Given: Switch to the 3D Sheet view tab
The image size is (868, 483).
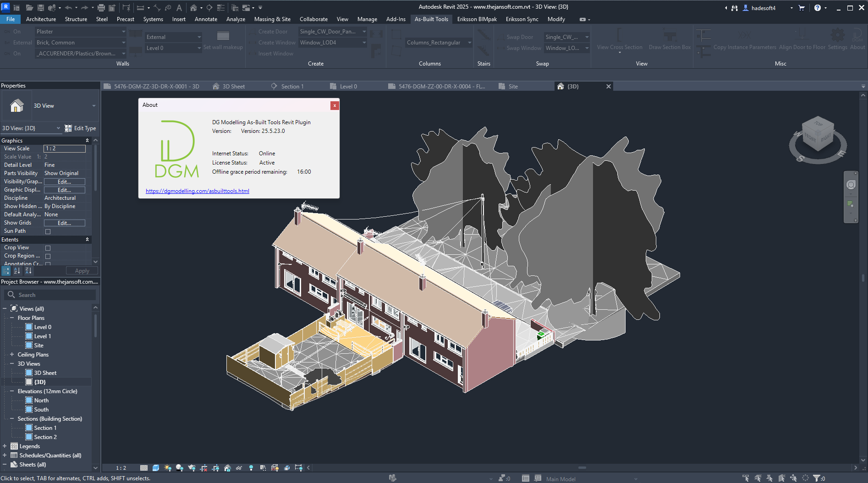Looking at the screenshot, I should [x=233, y=87].
